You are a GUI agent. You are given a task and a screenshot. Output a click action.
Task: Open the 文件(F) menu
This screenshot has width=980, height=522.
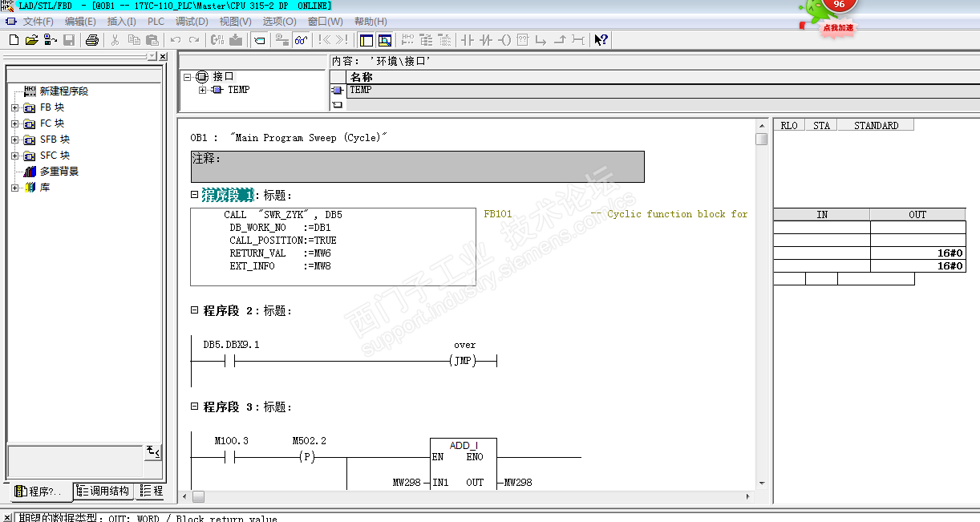pyautogui.click(x=38, y=22)
